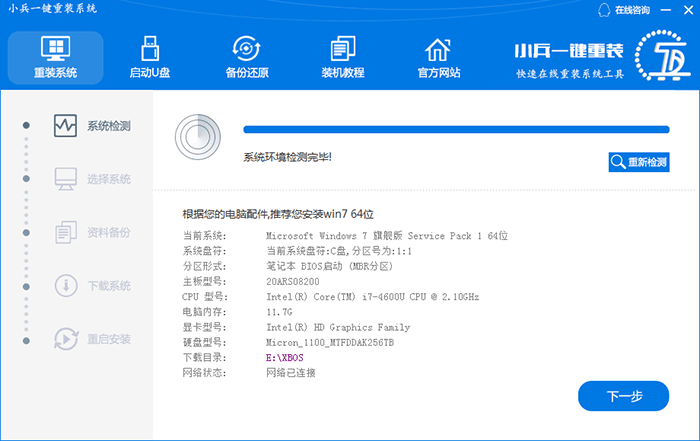Switch to the 启动U盘 tab
This screenshot has height=441, width=700.
(x=150, y=57)
